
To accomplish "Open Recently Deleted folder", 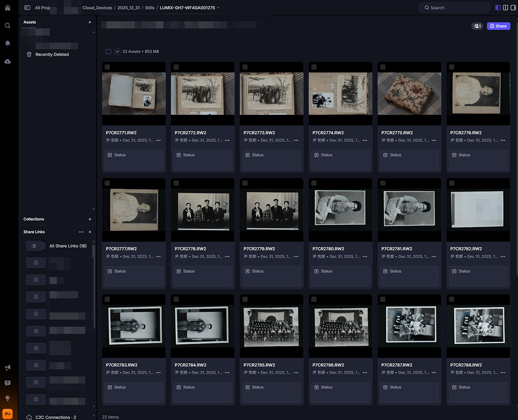I will tap(52, 54).
